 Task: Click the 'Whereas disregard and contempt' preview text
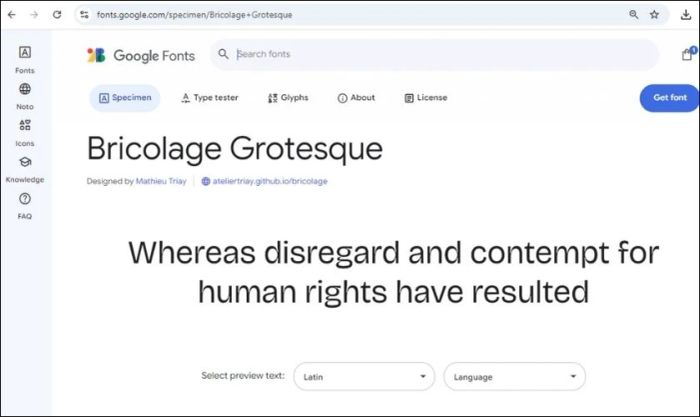point(393,272)
